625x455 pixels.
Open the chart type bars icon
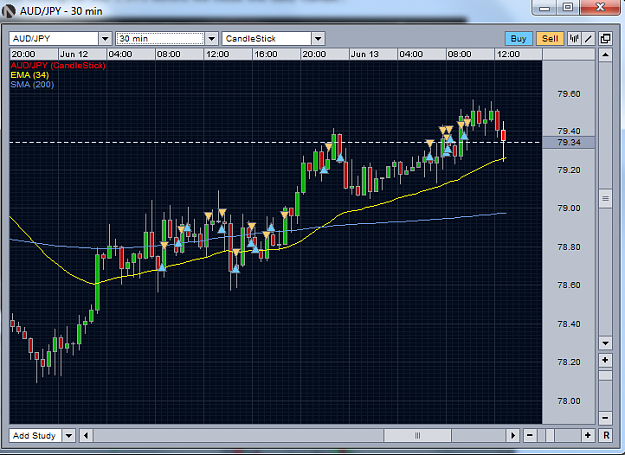[574, 39]
